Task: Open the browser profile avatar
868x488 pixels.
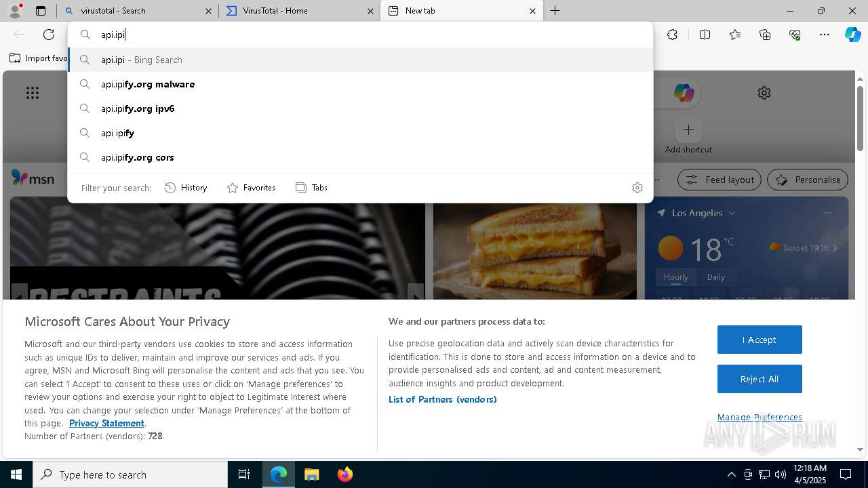Action: coord(14,11)
